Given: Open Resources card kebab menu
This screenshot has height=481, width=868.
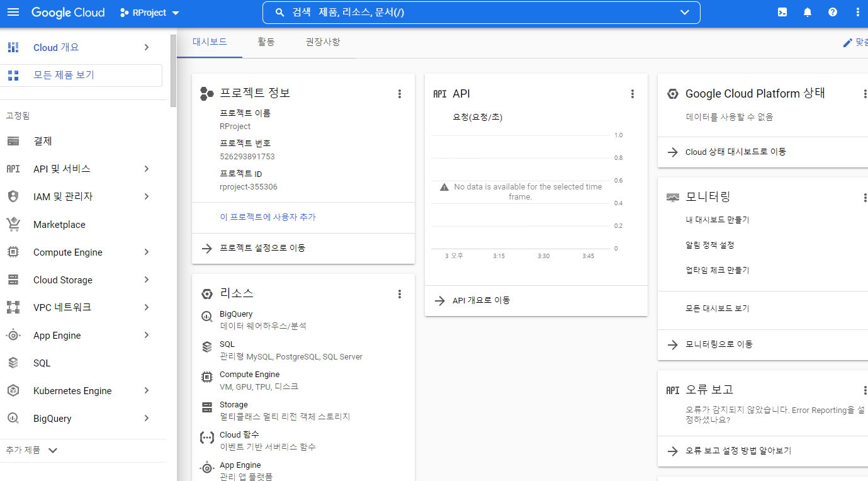Looking at the screenshot, I should click(x=399, y=294).
